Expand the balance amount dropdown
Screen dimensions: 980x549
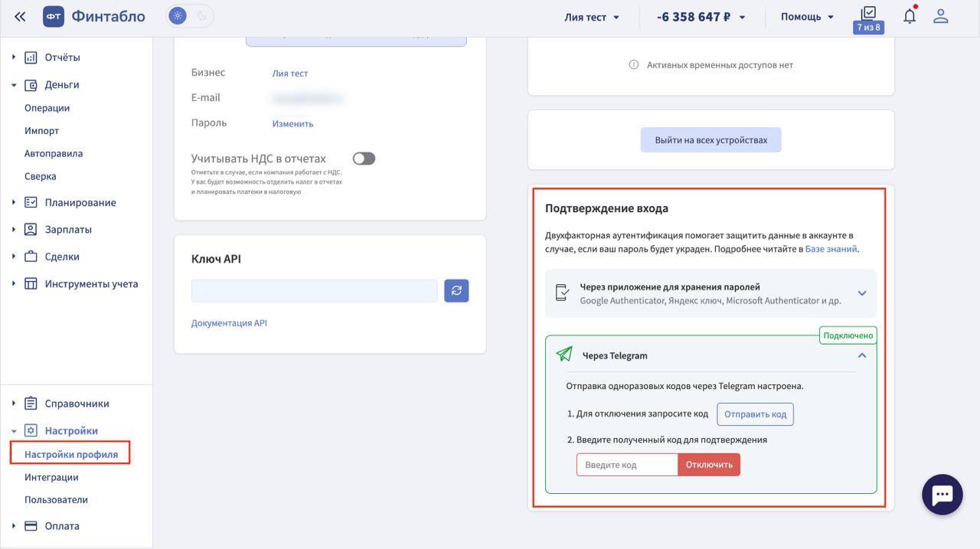pyautogui.click(x=701, y=17)
